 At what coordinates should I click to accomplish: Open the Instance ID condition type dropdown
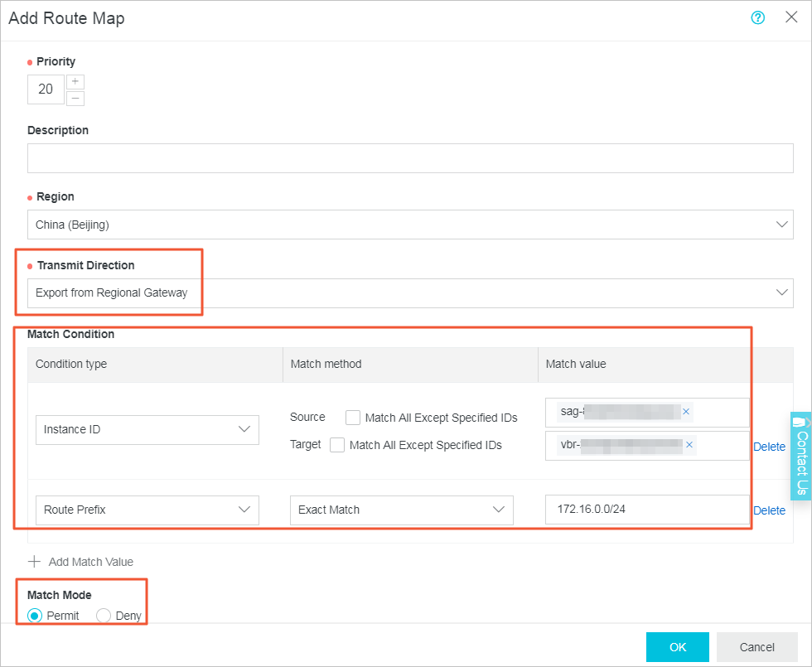coord(147,430)
